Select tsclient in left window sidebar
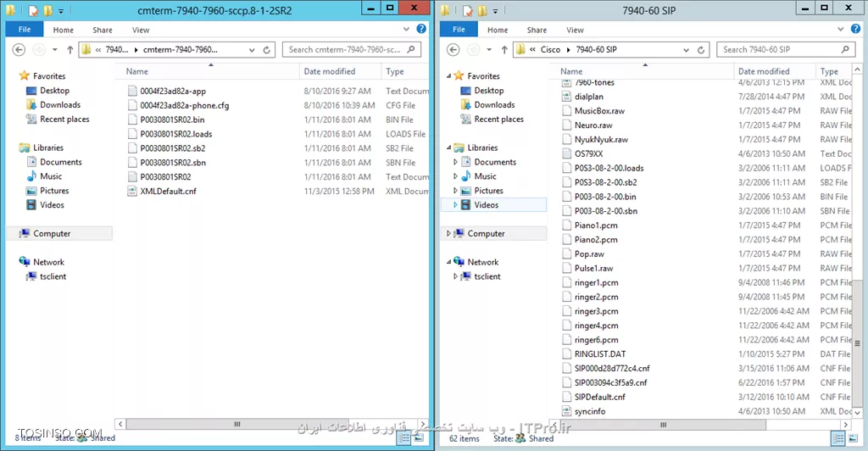Viewport: 868px width, 451px height. tap(53, 276)
